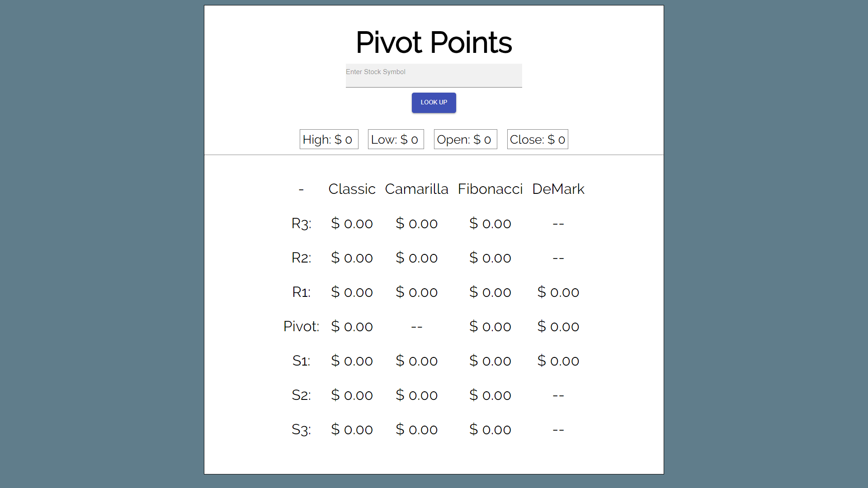
Task: Click the R2 row label
Action: pyautogui.click(x=301, y=258)
